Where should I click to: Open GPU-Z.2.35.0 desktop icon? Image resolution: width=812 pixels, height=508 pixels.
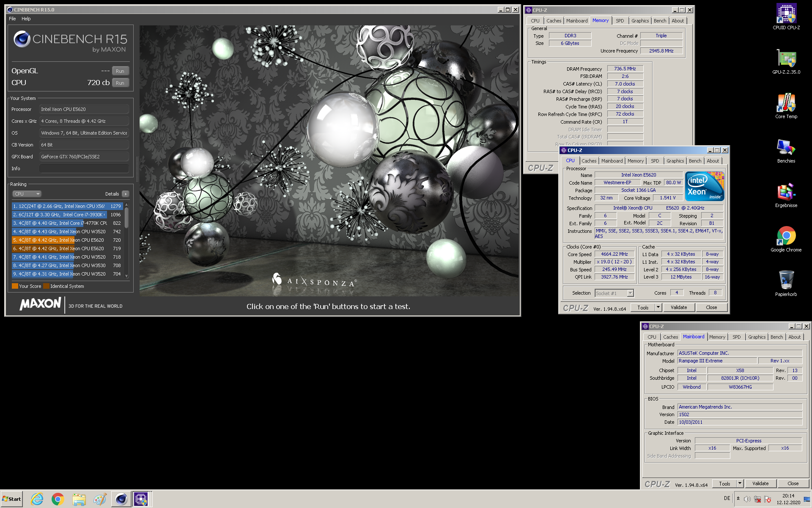786,61
